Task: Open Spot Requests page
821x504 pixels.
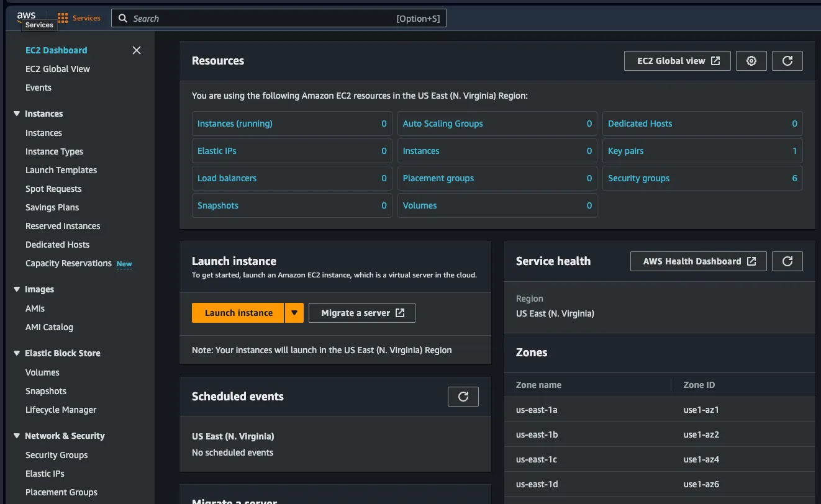Action: [x=53, y=189]
